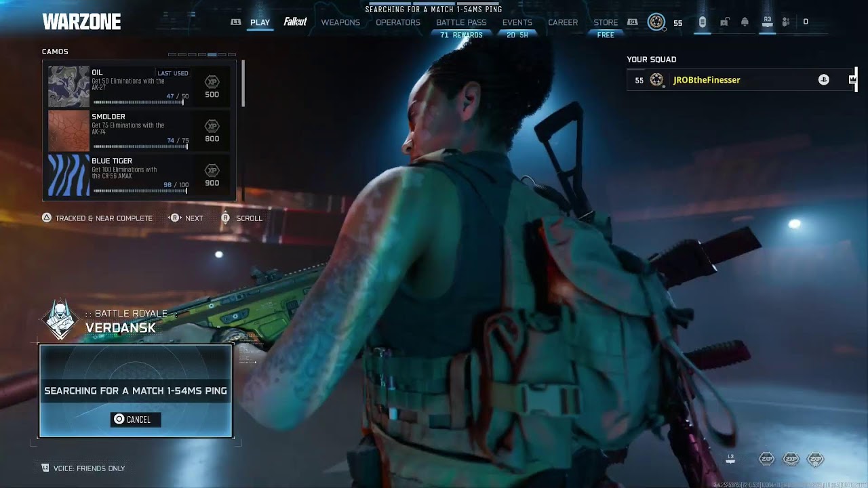
Task: Open the STORE tab
Action: [x=606, y=22]
